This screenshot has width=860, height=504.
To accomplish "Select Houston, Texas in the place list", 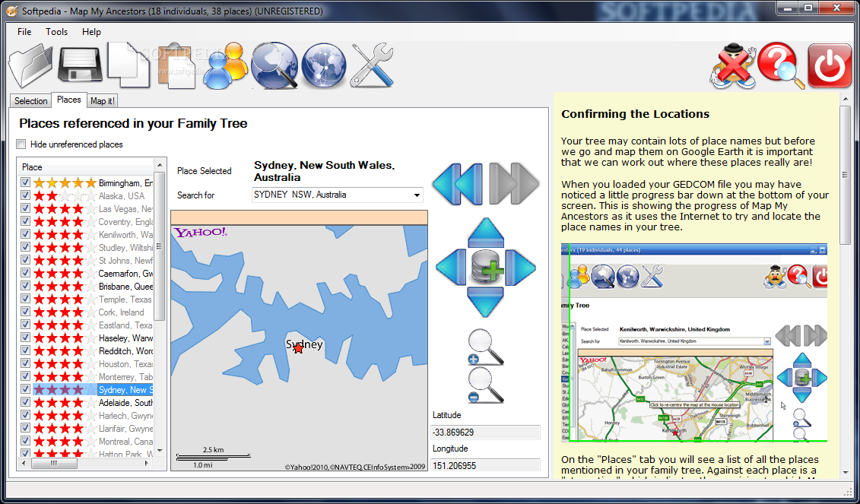I will (x=125, y=363).
